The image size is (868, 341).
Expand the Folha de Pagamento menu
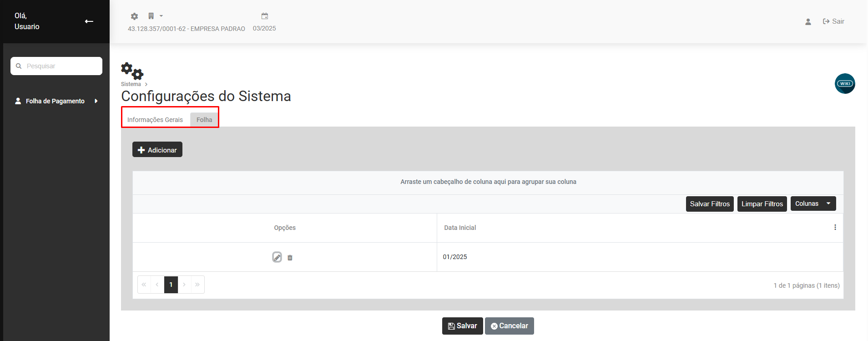pos(56,101)
